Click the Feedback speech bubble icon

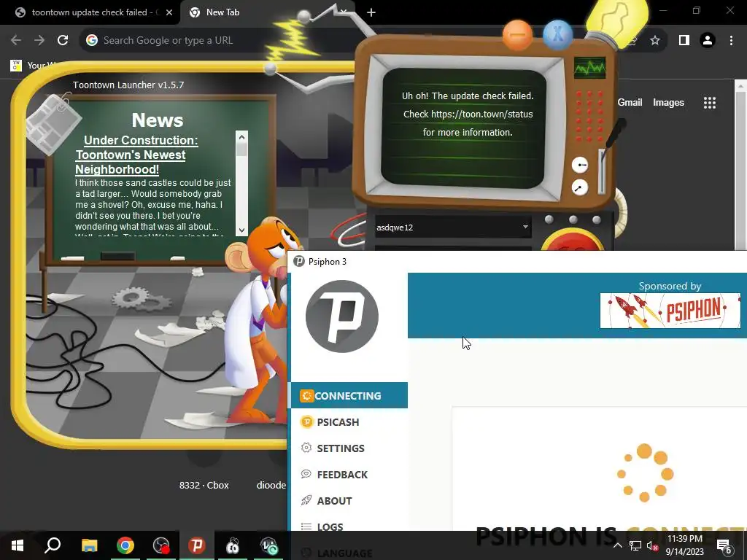[306, 474]
